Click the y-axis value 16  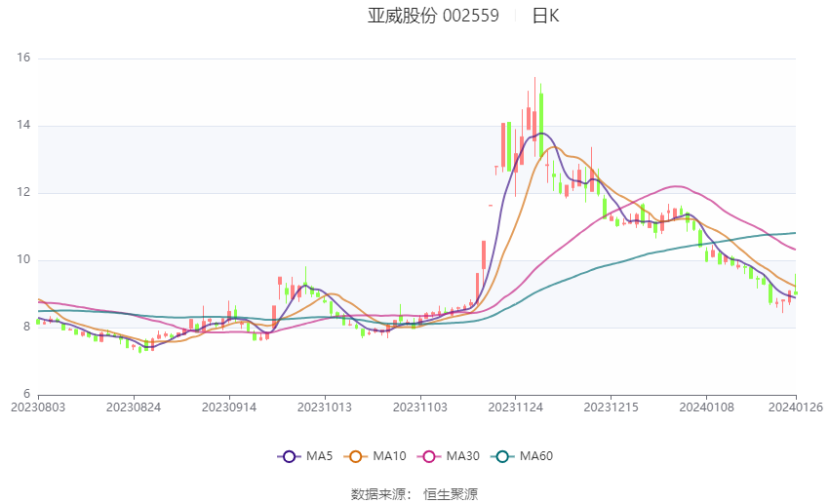click(23, 58)
